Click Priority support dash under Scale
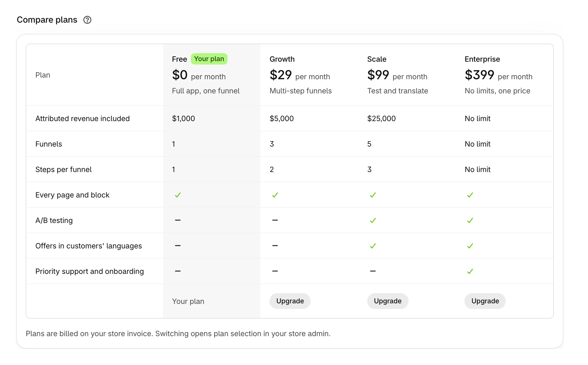Viewport: 588px width, 365px height. point(373,271)
